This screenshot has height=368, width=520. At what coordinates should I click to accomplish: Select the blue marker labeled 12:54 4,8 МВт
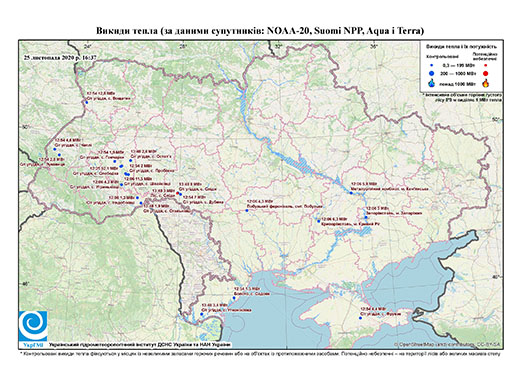pyautogui.click(x=55, y=149)
